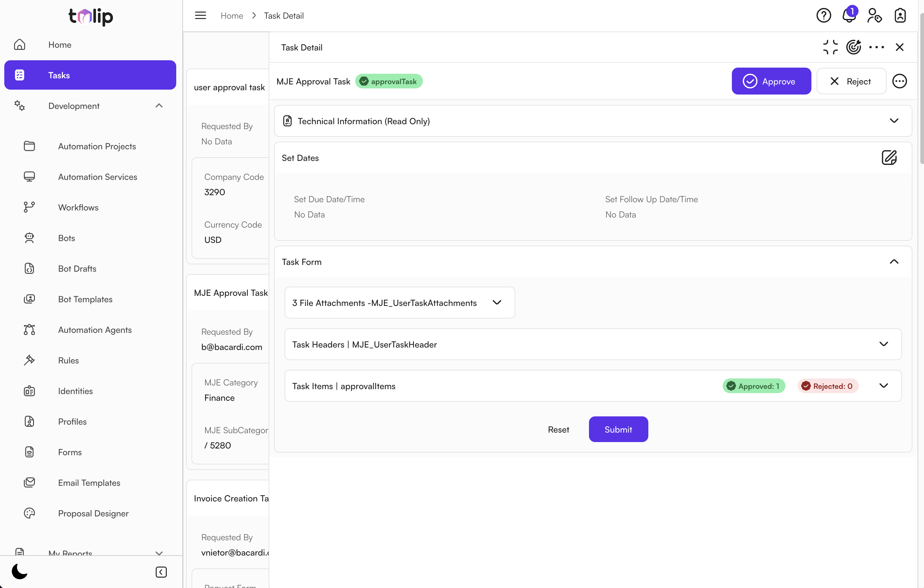Open the hamburger menu next to breadcrumbs
The height and width of the screenshot is (588, 924).
coord(200,15)
